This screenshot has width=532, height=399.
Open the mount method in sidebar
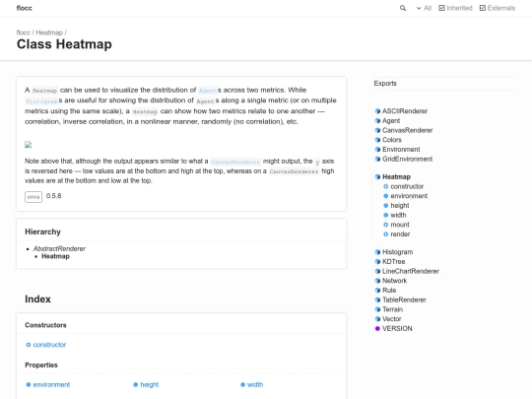click(x=400, y=225)
